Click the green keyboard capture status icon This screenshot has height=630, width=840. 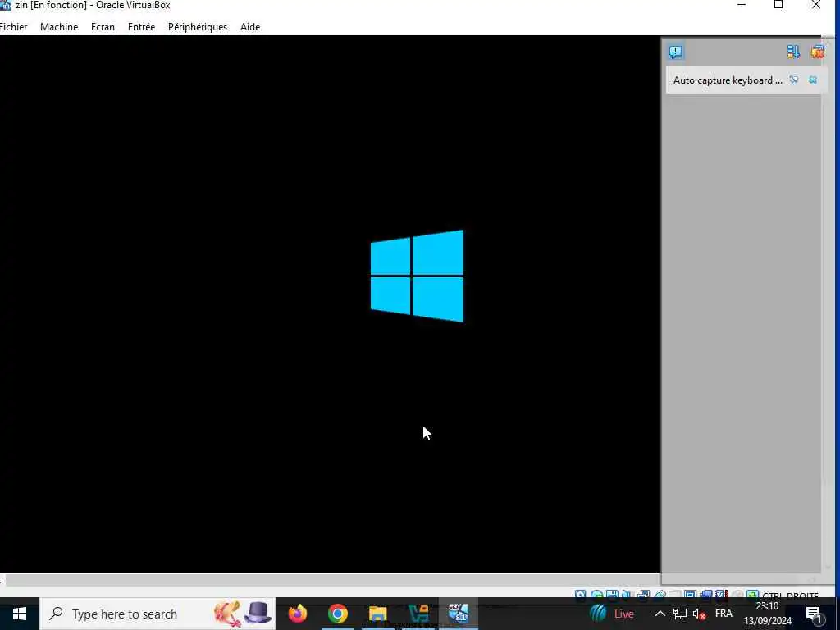(753, 594)
